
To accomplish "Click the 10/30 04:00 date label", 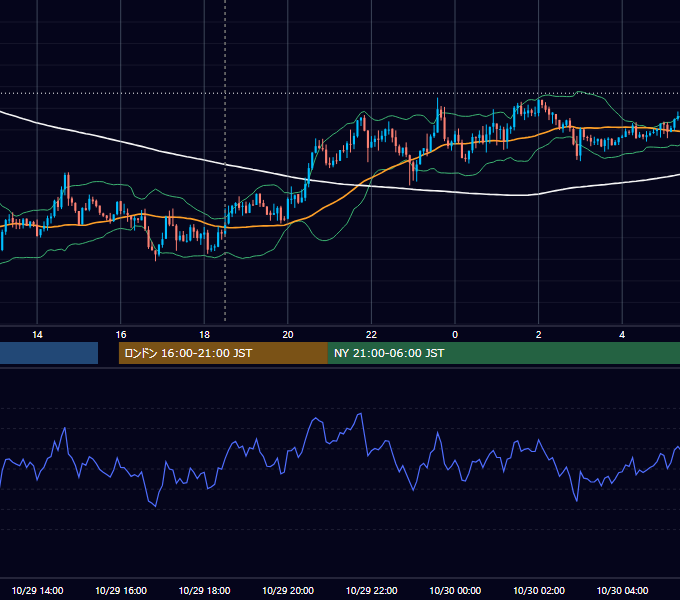I will click(622, 590).
